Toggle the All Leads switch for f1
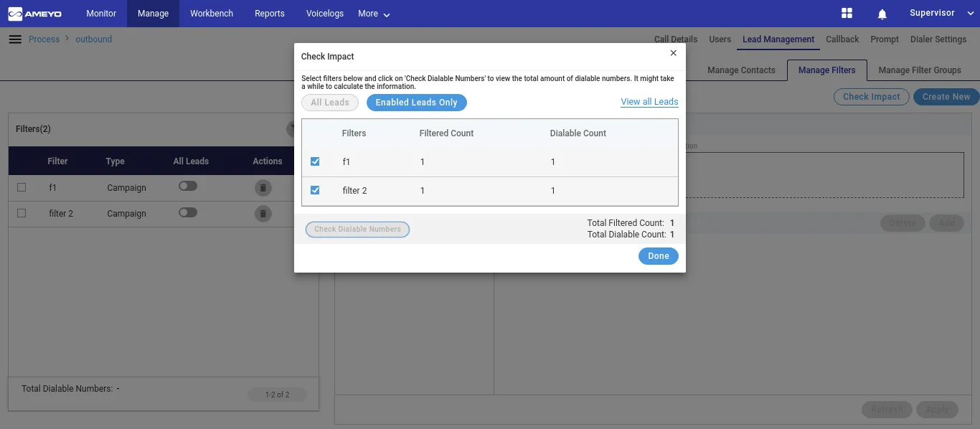Viewport: 980px width, 429px height. (188, 187)
